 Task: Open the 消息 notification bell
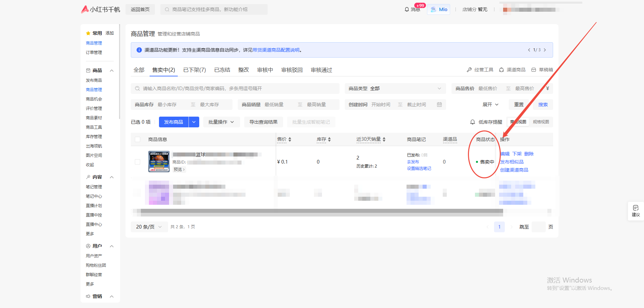point(407,9)
